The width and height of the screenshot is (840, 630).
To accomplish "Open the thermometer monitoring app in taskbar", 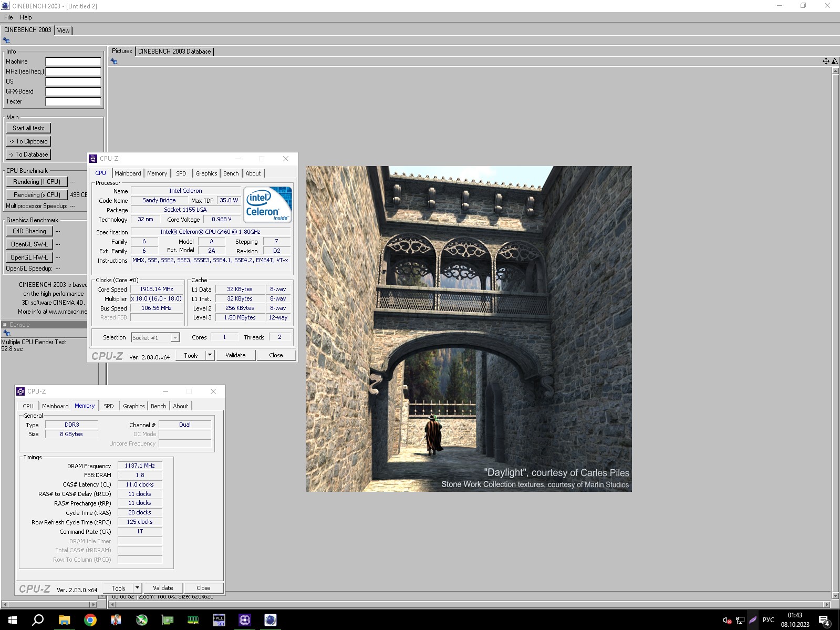I will [116, 620].
